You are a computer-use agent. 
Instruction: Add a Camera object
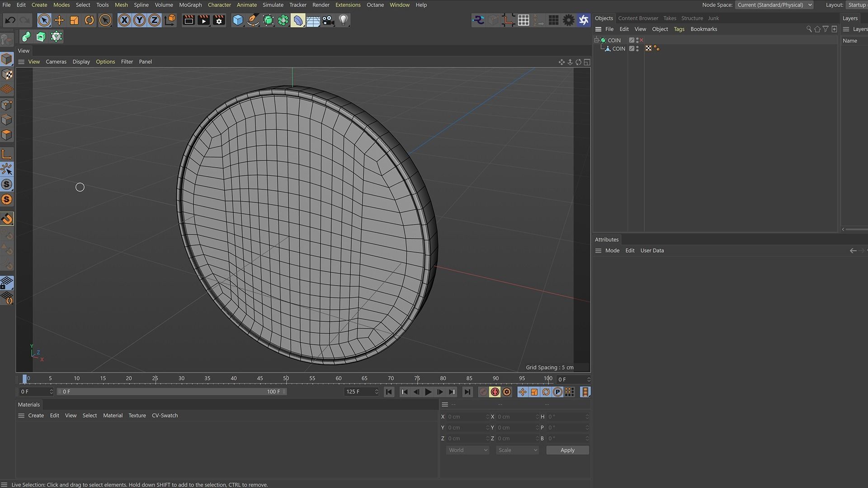pyautogui.click(x=329, y=20)
